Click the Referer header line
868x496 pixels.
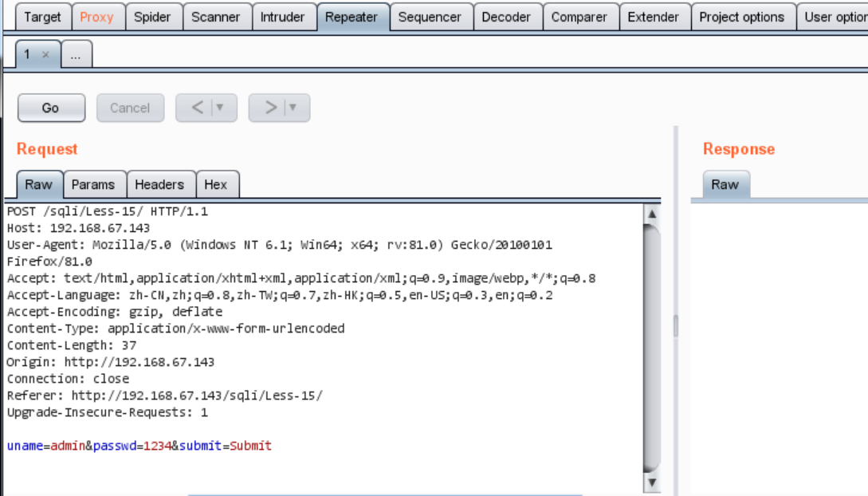(x=164, y=396)
